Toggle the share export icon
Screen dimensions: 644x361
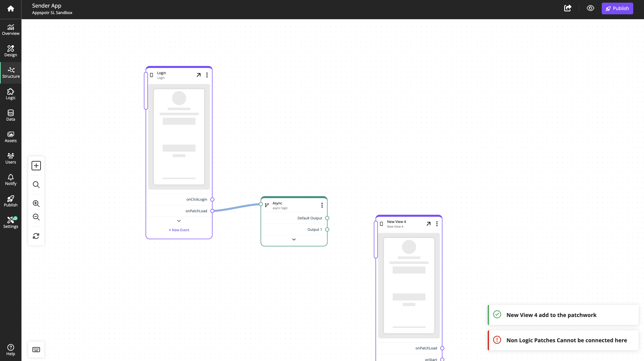point(568,8)
